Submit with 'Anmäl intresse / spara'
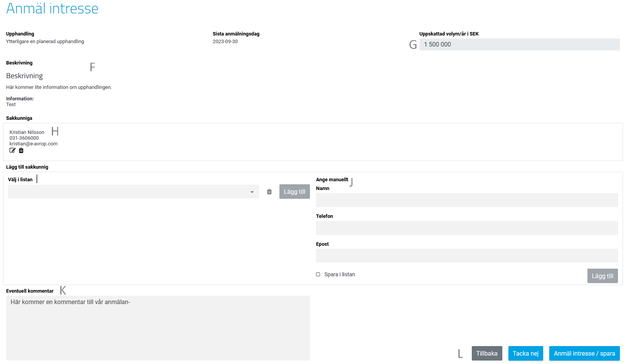The height and width of the screenshot is (364, 626). tap(584, 353)
